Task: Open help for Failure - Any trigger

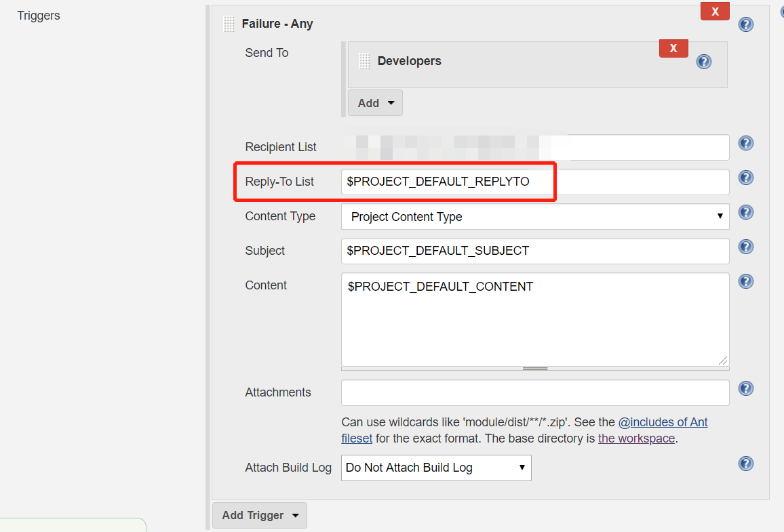Action: pos(745,24)
